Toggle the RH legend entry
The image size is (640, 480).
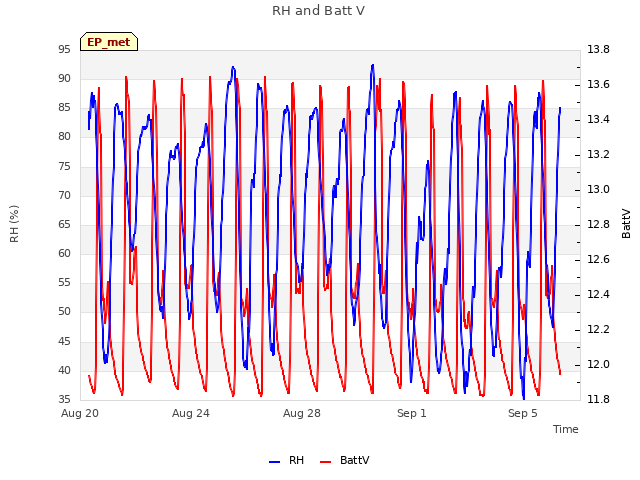(x=286, y=460)
